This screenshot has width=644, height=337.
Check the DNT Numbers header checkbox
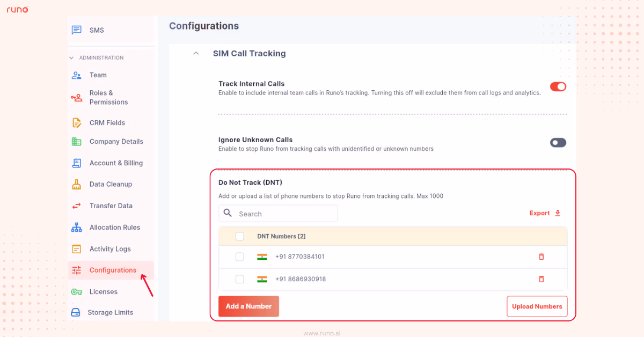239,236
